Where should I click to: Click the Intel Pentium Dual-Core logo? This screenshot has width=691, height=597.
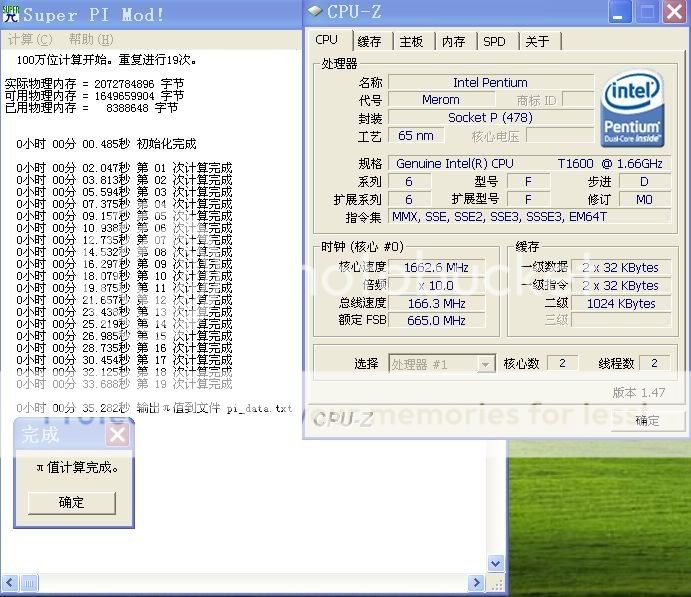click(x=632, y=108)
